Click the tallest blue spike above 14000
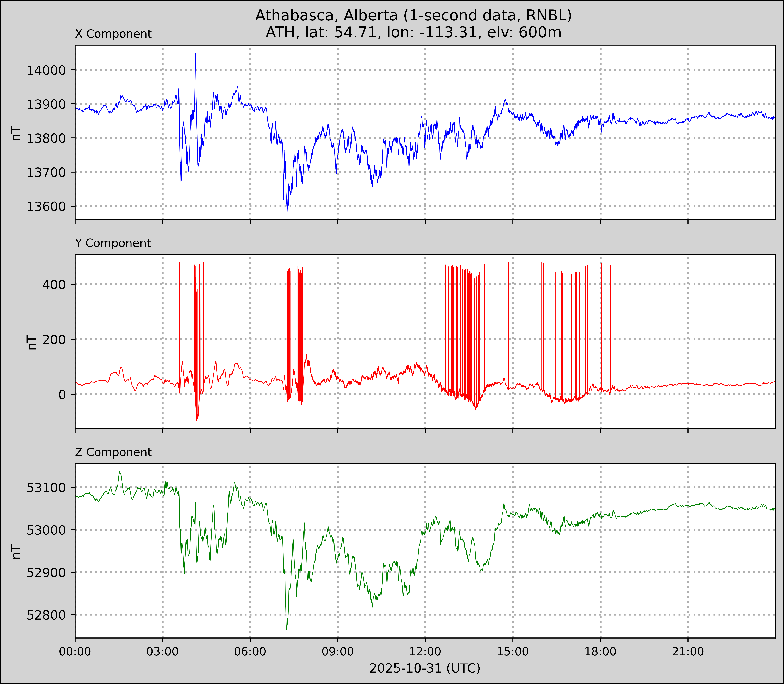784x684 pixels. click(195, 57)
